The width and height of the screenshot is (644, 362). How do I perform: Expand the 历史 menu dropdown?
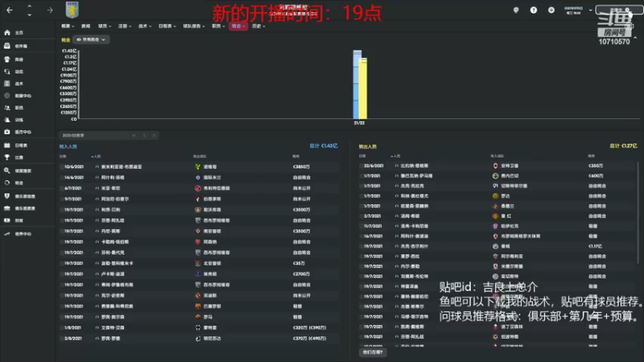point(258,27)
